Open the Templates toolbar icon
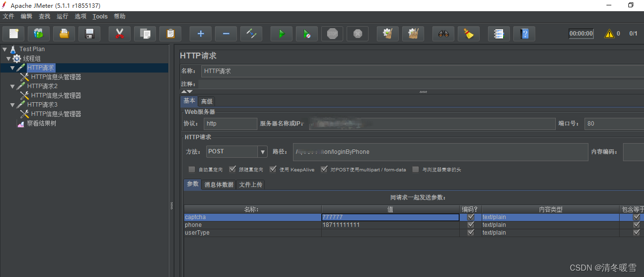 point(39,34)
